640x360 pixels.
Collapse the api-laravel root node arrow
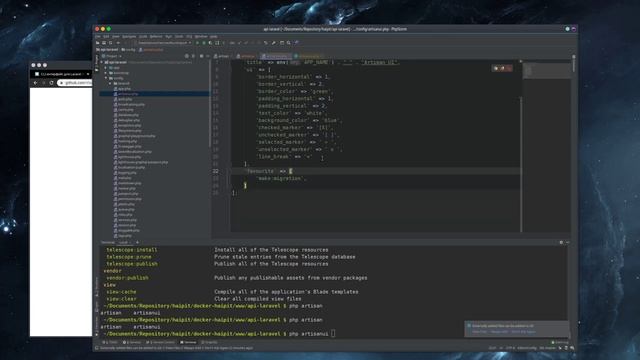tap(102, 62)
